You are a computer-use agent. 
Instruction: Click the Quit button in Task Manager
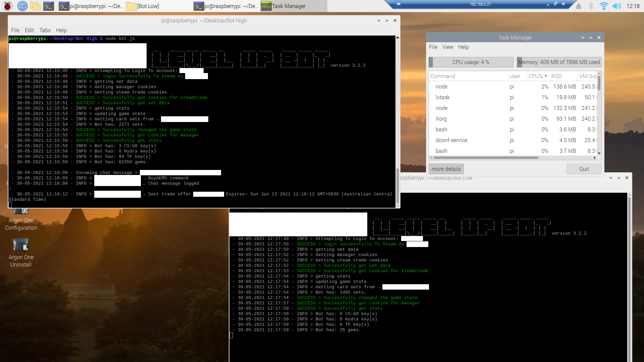[x=584, y=169]
